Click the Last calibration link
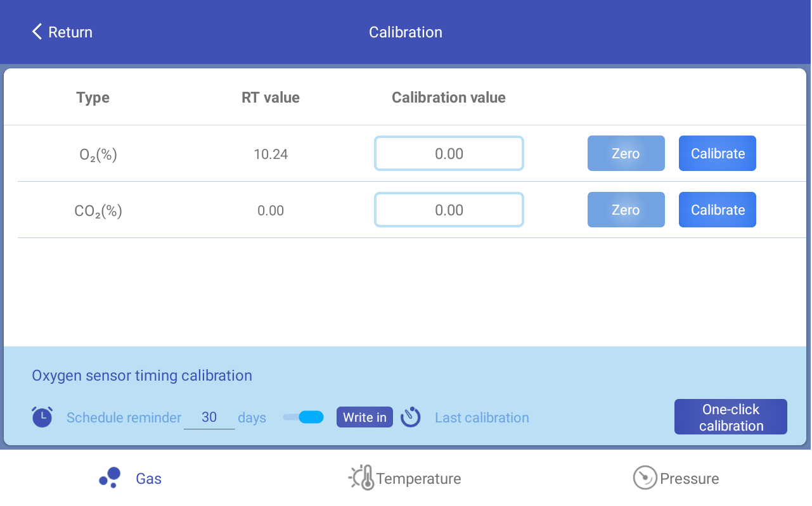 click(482, 417)
